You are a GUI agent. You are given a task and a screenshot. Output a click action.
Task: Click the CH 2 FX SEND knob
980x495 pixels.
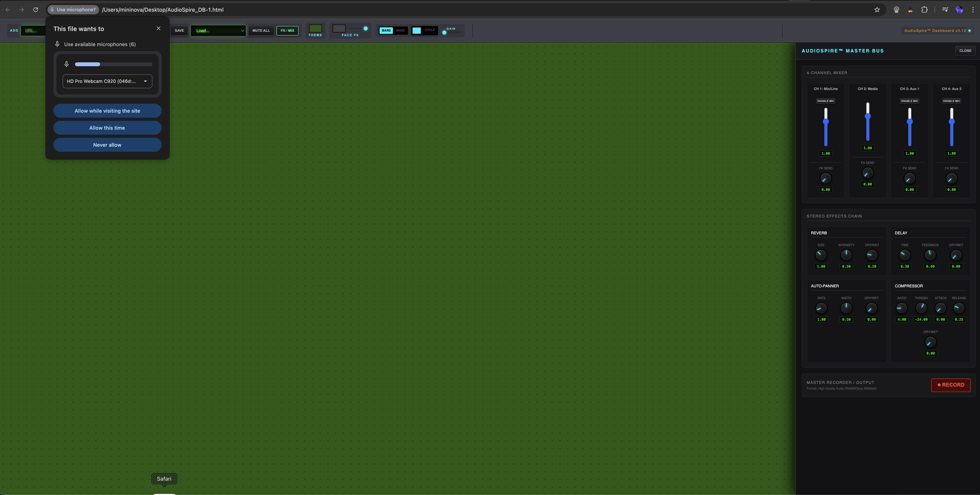click(867, 173)
